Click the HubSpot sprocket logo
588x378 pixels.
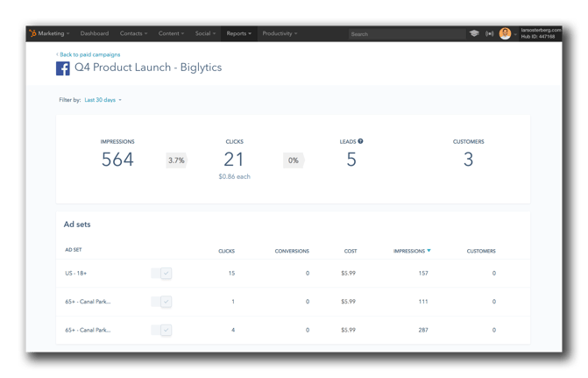(x=32, y=33)
